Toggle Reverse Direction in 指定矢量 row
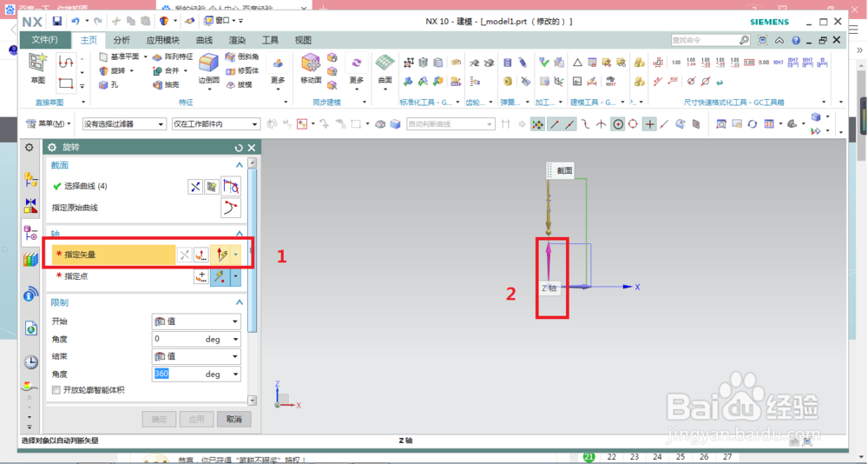The width and height of the screenshot is (868, 464). 184,255
